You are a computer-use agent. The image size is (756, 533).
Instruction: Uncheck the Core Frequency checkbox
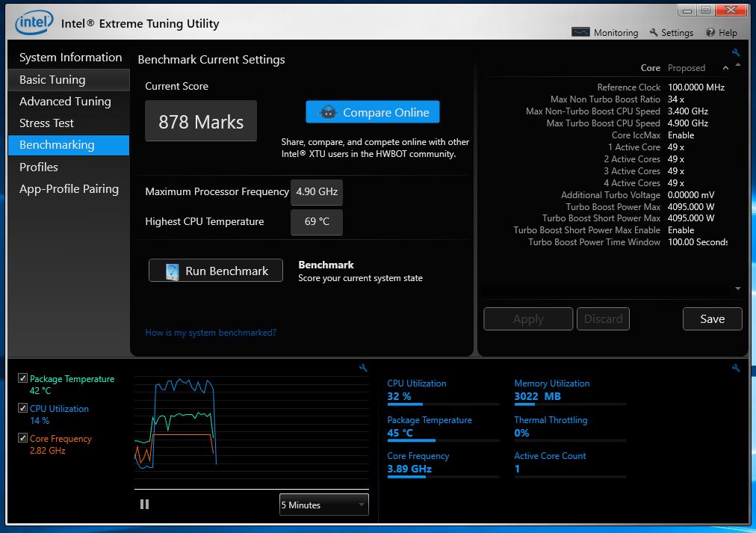click(22, 438)
